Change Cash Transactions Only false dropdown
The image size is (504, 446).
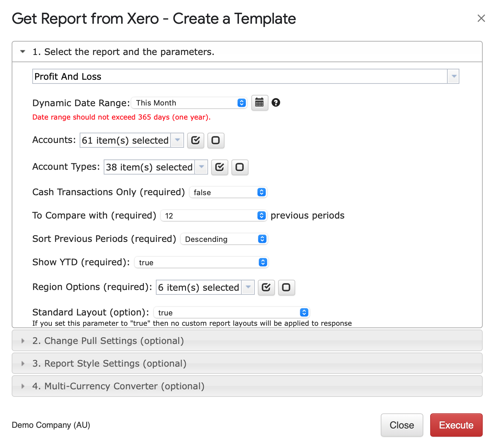tap(228, 192)
